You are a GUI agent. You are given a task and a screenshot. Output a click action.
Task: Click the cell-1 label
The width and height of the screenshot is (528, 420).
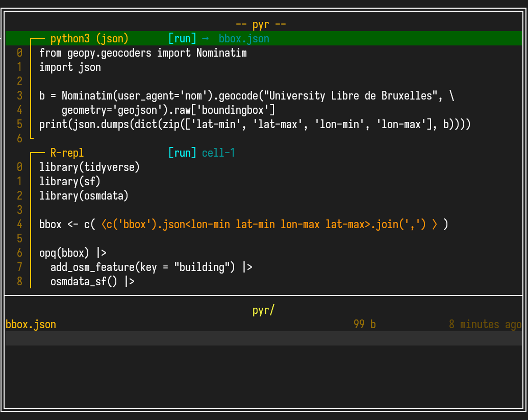(x=218, y=153)
